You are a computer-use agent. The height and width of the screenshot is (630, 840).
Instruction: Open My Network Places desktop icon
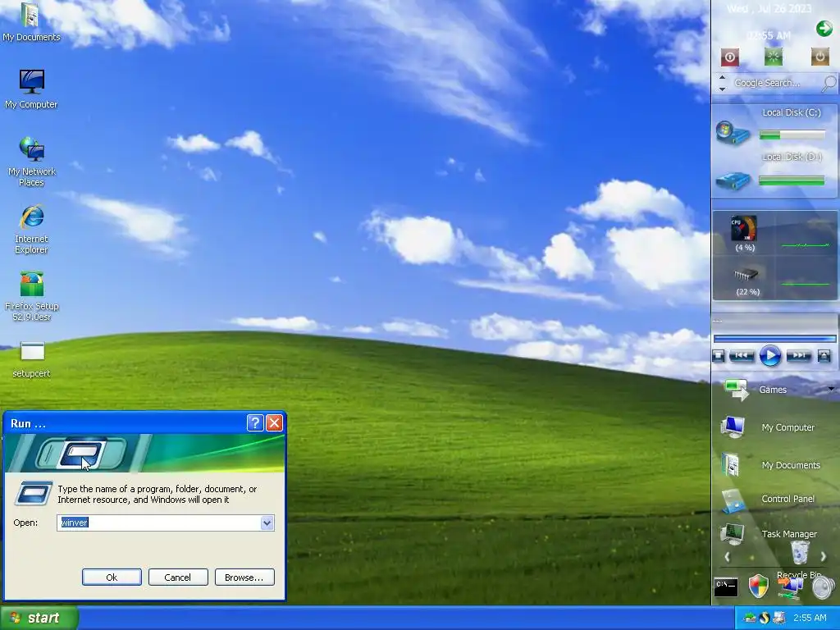[31, 161]
